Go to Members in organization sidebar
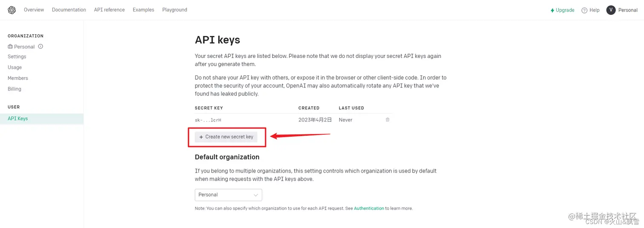Screen dimensions: 644x228 click(18, 78)
